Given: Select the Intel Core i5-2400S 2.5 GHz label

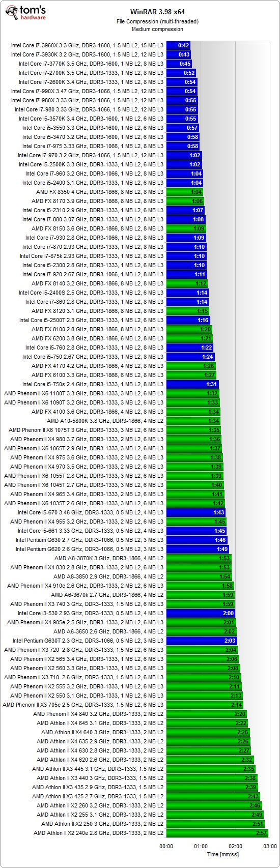Looking at the screenshot, I should (91, 293).
